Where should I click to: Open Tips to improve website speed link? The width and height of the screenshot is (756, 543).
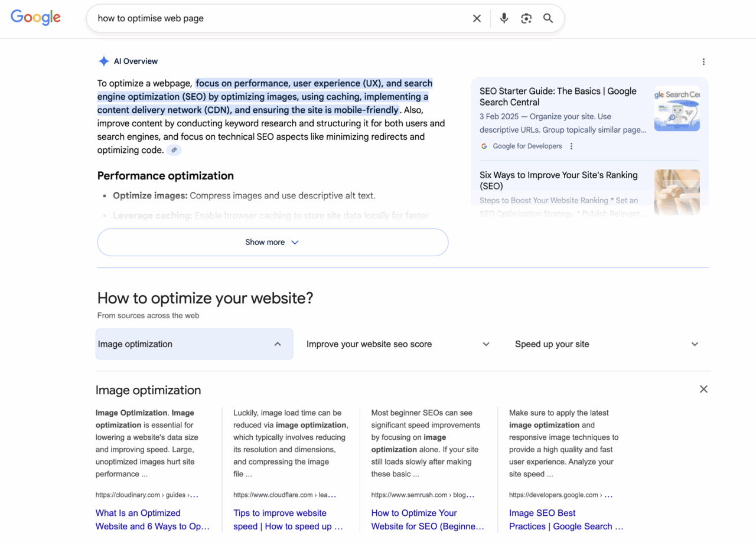pyautogui.click(x=288, y=519)
